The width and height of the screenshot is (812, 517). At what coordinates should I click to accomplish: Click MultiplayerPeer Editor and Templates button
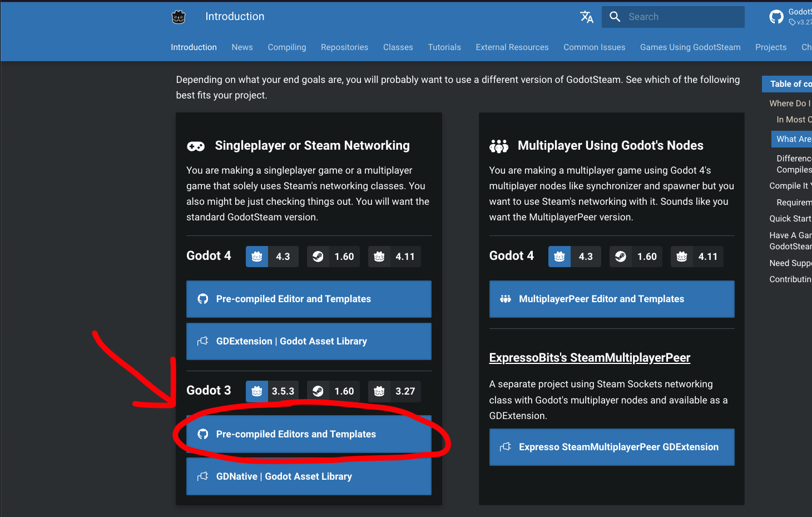pyautogui.click(x=612, y=299)
